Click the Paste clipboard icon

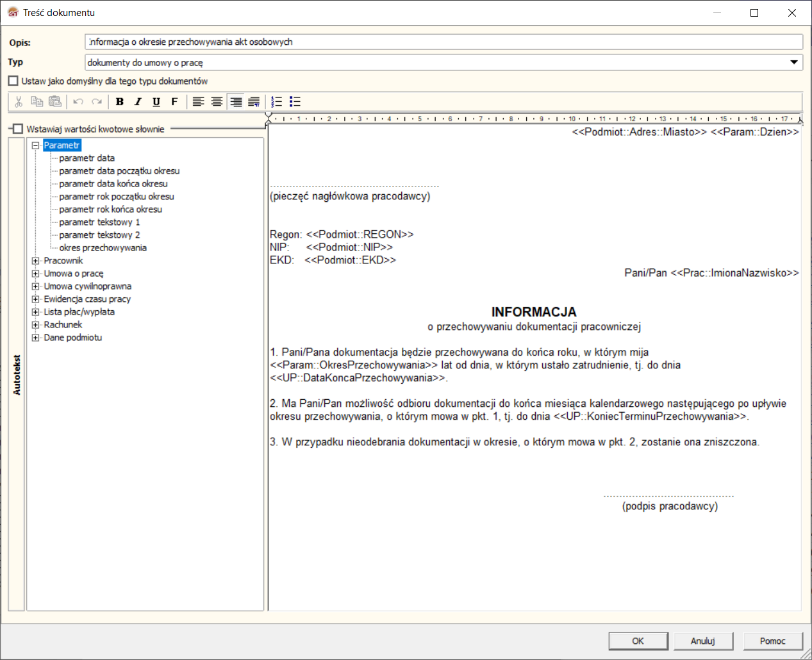tap(55, 102)
